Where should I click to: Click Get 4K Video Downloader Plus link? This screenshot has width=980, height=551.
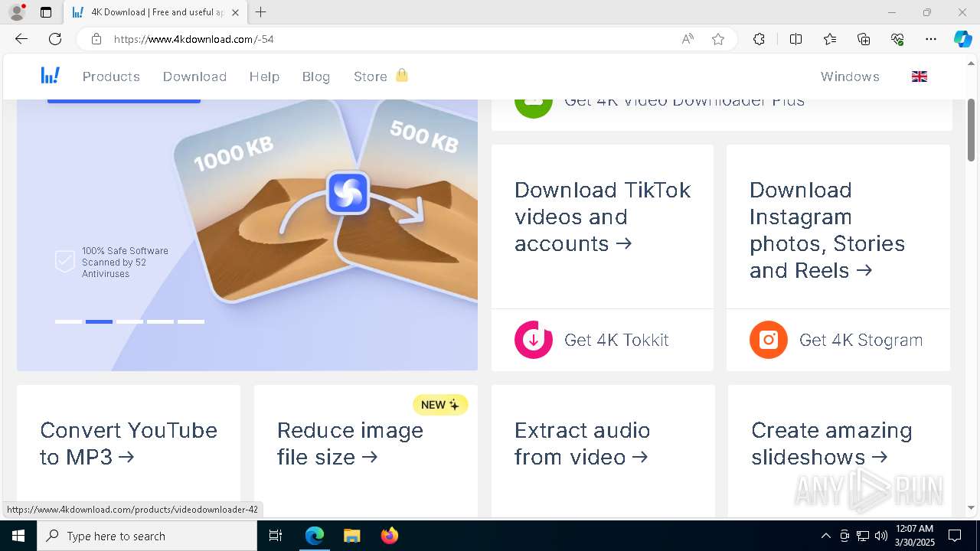coord(684,102)
